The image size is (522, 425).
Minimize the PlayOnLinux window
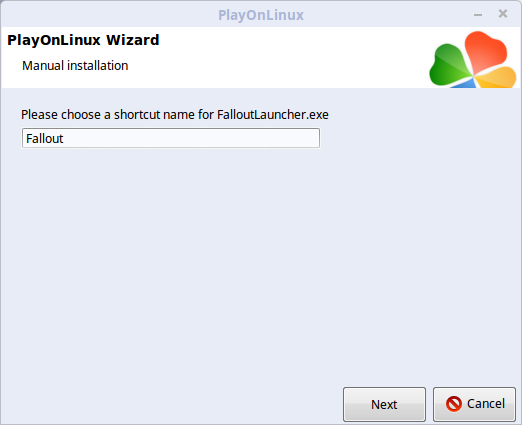[478, 15]
